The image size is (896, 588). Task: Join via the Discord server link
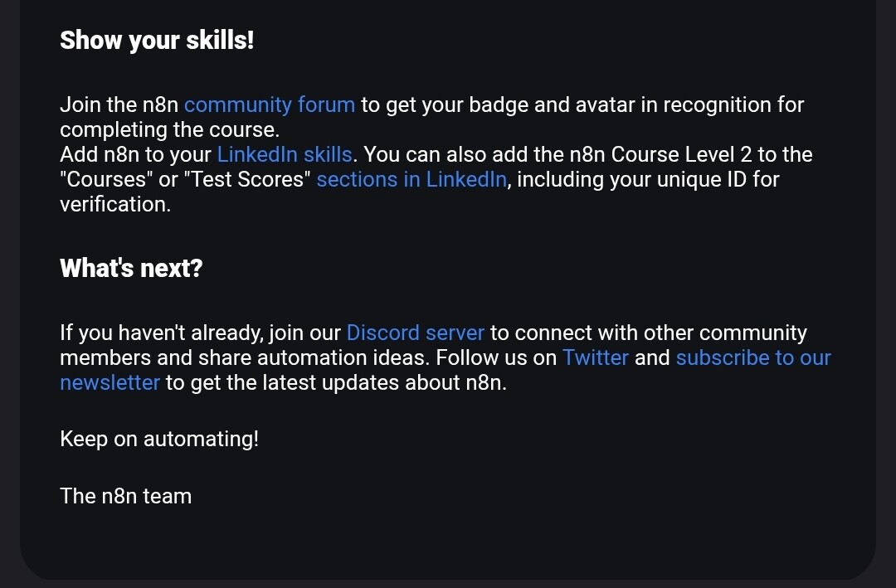415,333
